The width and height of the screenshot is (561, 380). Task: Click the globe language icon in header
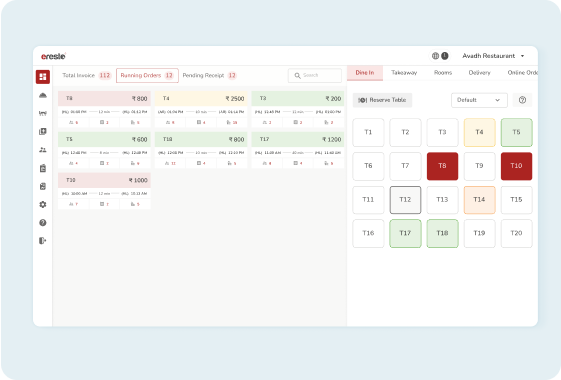point(435,56)
